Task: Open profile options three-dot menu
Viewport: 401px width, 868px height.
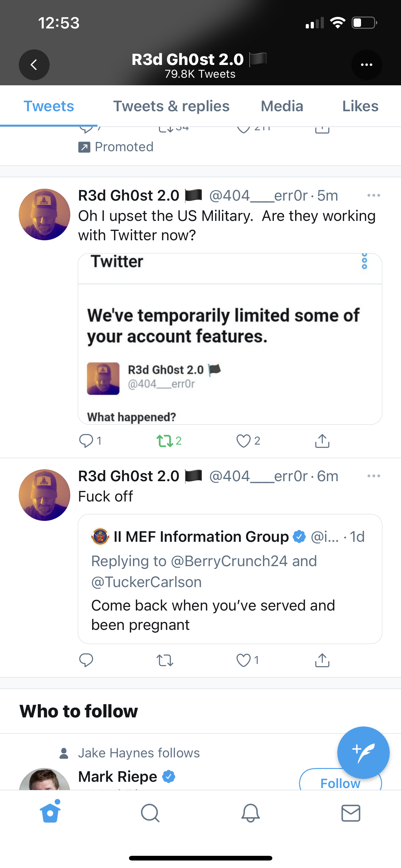Action: (x=366, y=65)
